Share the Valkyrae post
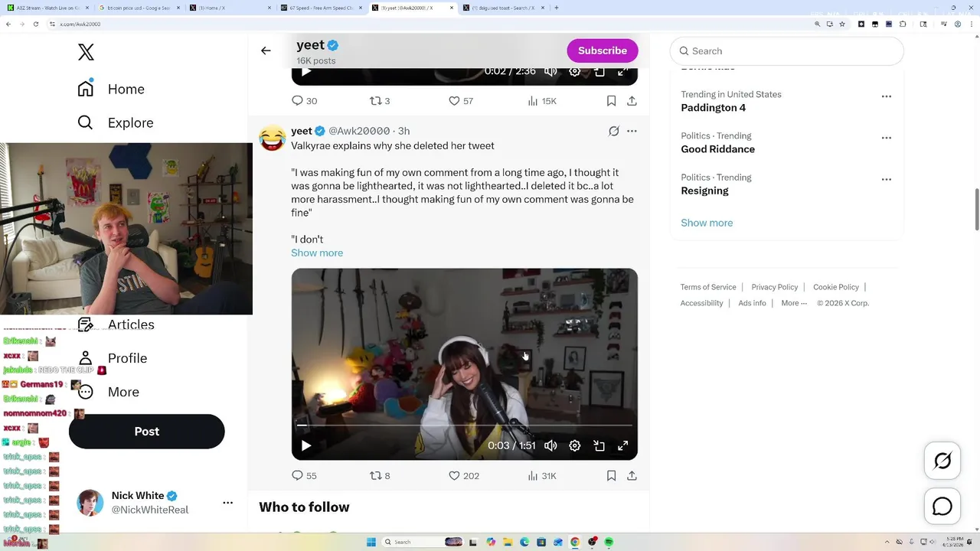 [632, 475]
